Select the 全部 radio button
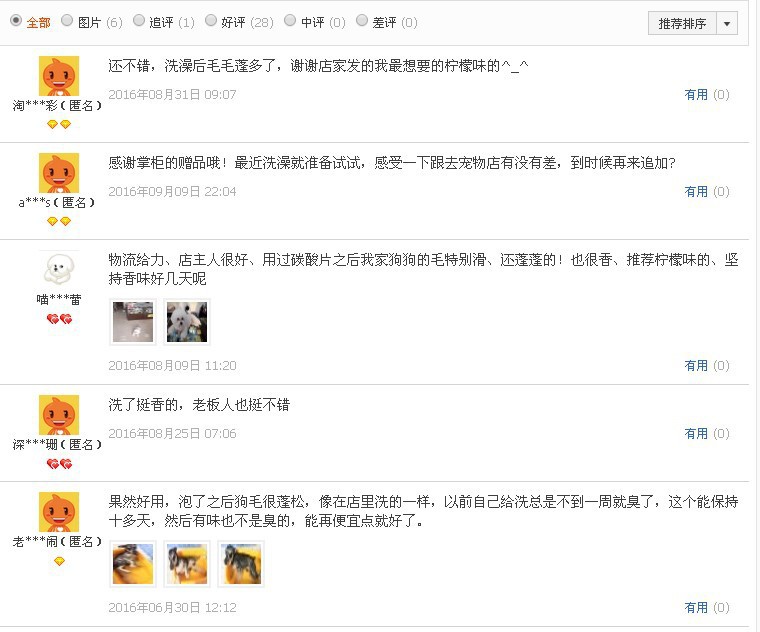Viewport: 760px width, 632px height. click(x=16, y=20)
